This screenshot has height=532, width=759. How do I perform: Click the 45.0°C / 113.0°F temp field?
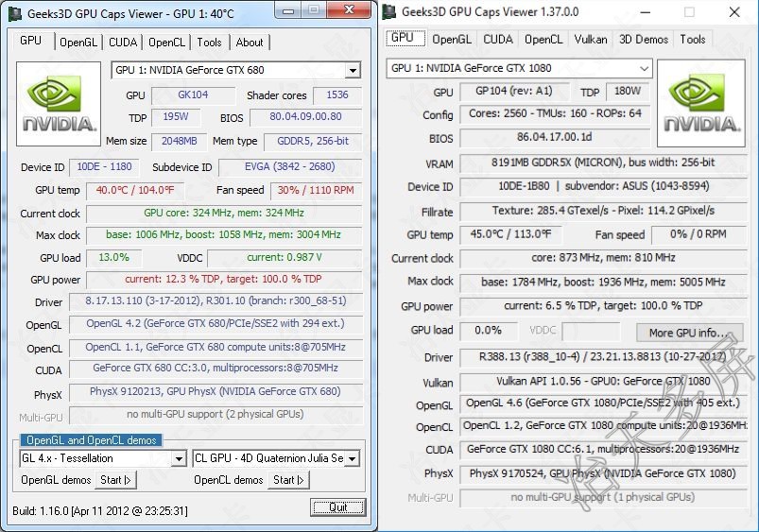510,234
